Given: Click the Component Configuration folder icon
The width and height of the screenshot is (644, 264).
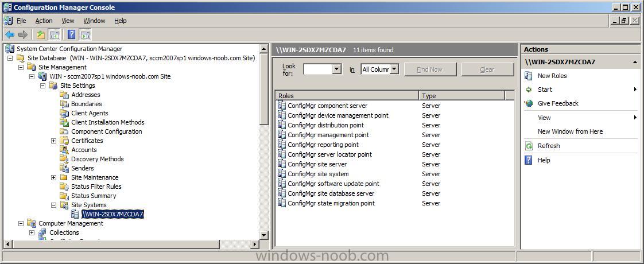Looking at the screenshot, I should [64, 131].
